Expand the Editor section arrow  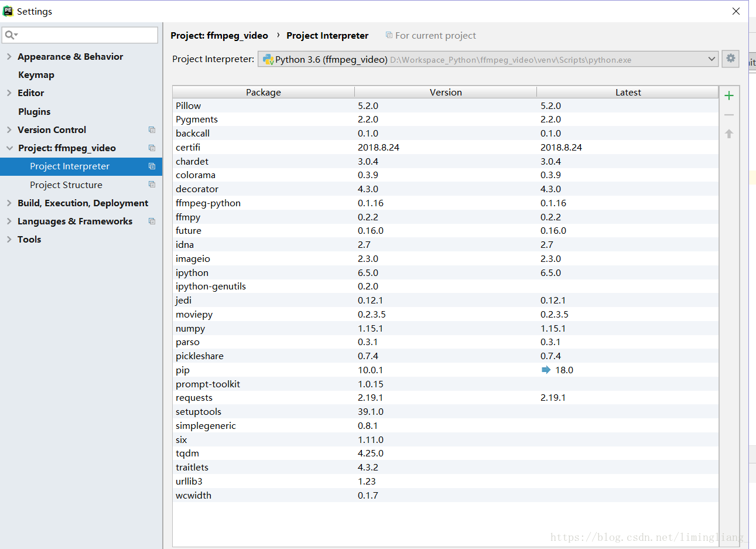coord(9,93)
